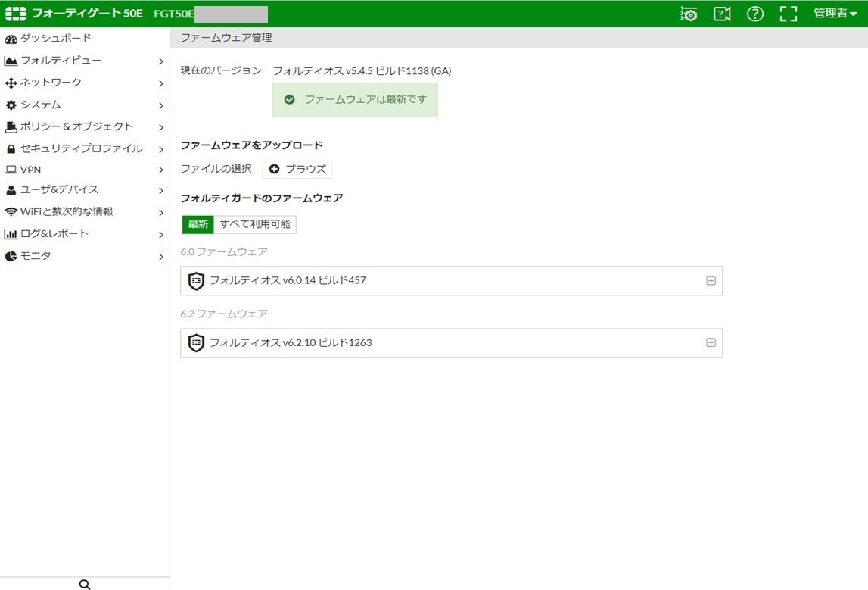
Task: Click the ファームウェアは最新です banner
Action: 355,100
